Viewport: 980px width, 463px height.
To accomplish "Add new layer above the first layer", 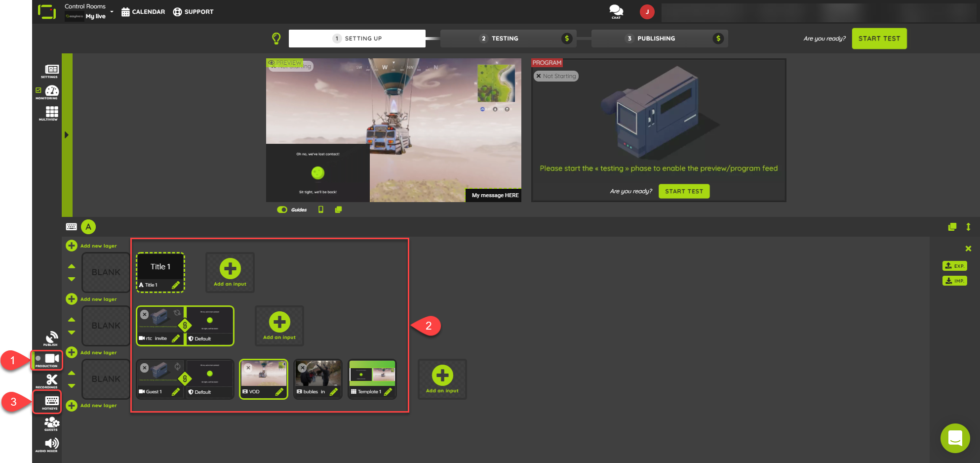I will (92, 246).
